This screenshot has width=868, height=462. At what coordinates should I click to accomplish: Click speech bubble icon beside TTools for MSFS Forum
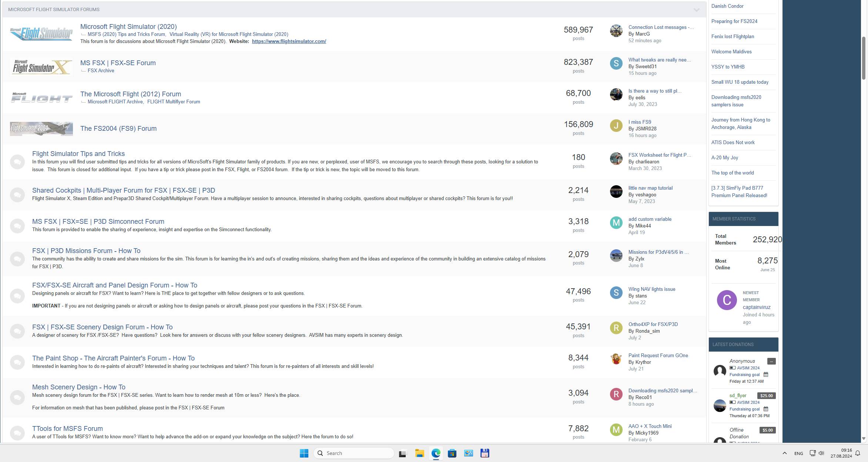tap(17, 433)
